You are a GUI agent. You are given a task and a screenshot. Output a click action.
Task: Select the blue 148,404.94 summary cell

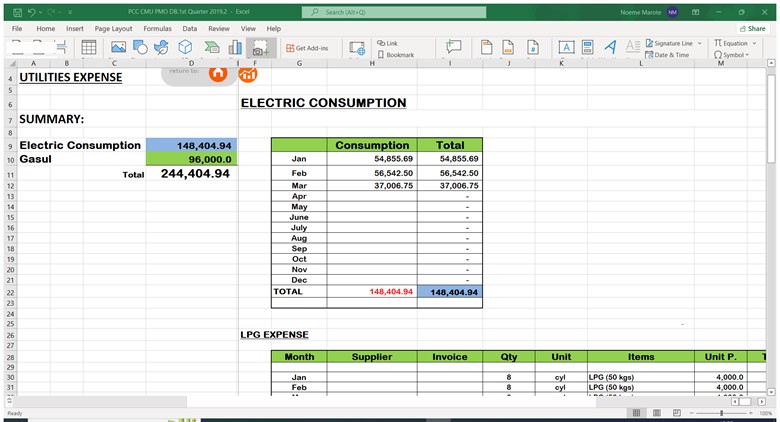pyautogui.click(x=192, y=145)
